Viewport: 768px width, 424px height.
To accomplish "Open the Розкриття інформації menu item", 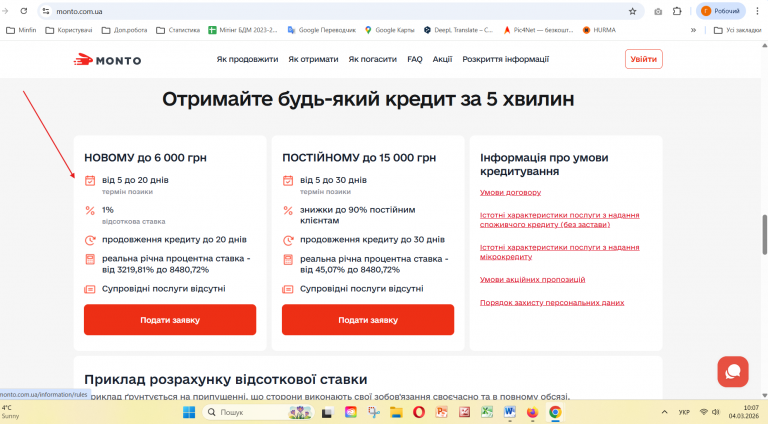I will 505,59.
